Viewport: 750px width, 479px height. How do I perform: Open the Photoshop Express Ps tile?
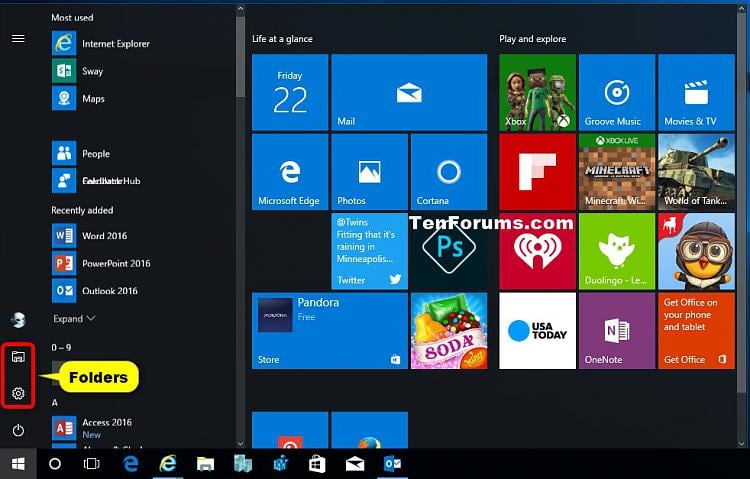(449, 251)
